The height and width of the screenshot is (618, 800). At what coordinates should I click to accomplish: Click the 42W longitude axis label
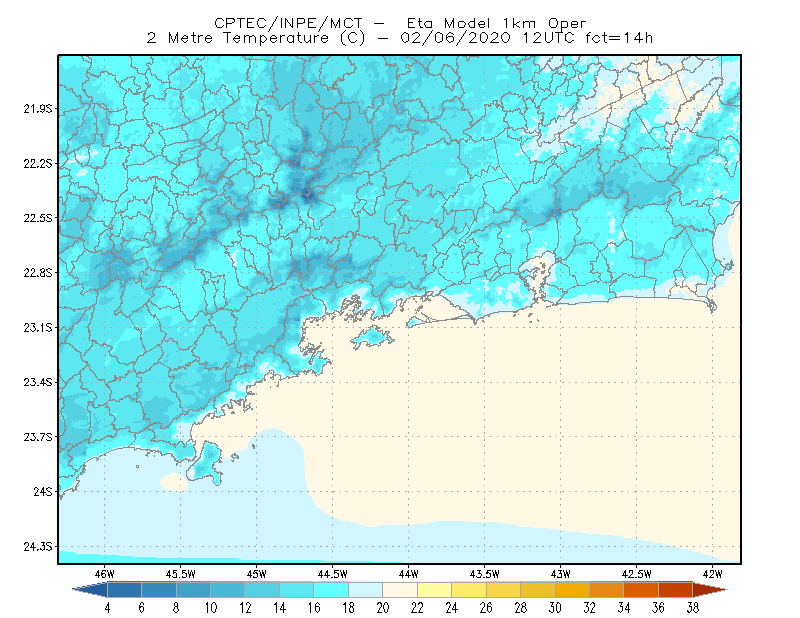pos(712,574)
